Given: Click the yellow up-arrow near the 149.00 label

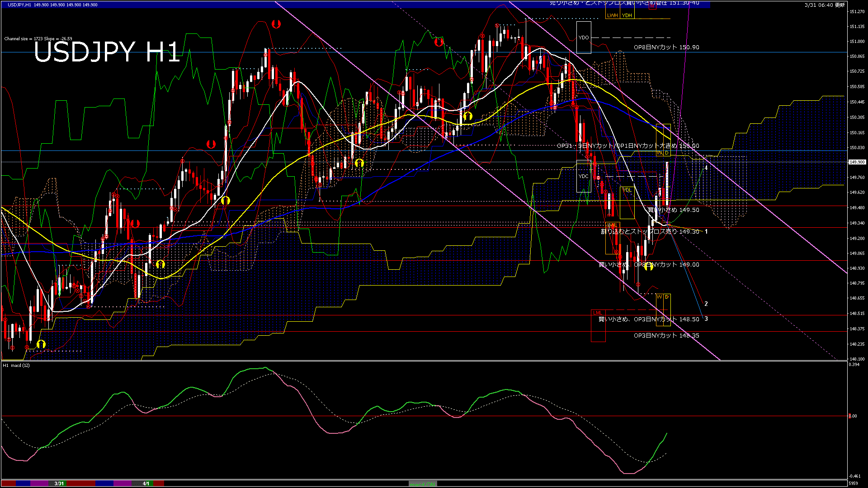Looking at the screenshot, I should tap(649, 267).
